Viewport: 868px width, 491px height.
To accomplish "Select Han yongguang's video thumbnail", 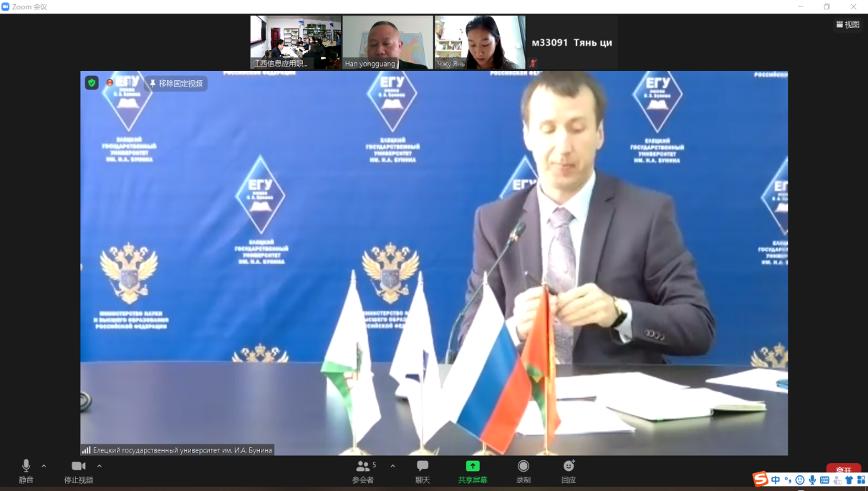I will click(387, 42).
